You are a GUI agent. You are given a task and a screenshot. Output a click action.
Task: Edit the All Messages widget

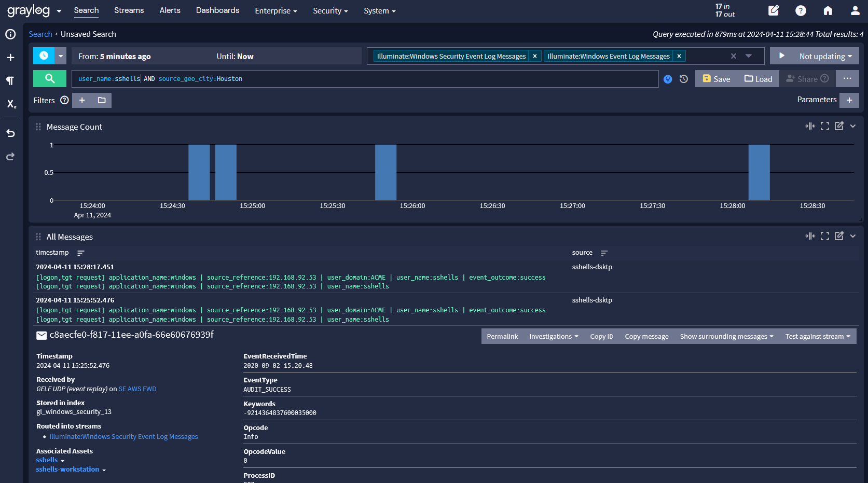[839, 236]
